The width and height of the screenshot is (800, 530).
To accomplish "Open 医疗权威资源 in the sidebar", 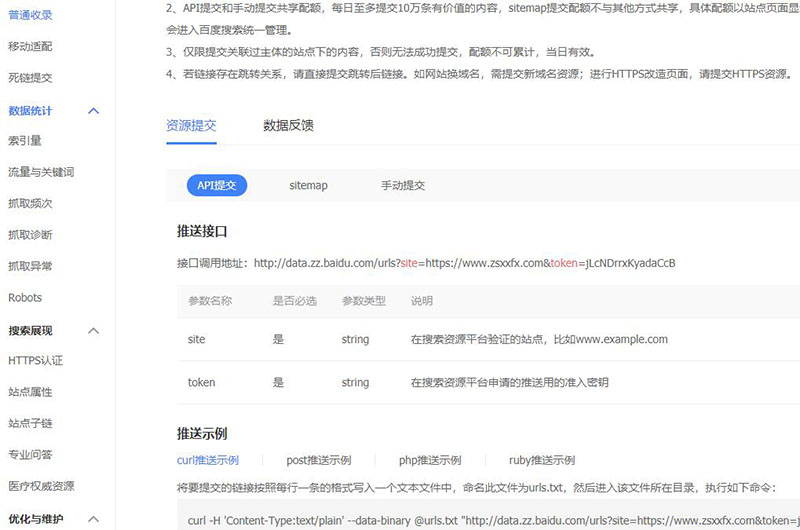I will pos(41,486).
